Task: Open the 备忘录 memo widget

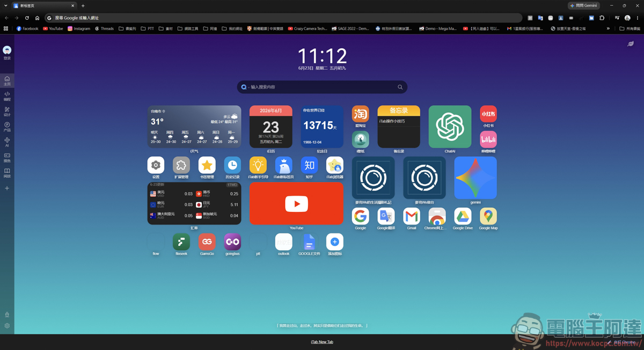Action: (x=399, y=127)
